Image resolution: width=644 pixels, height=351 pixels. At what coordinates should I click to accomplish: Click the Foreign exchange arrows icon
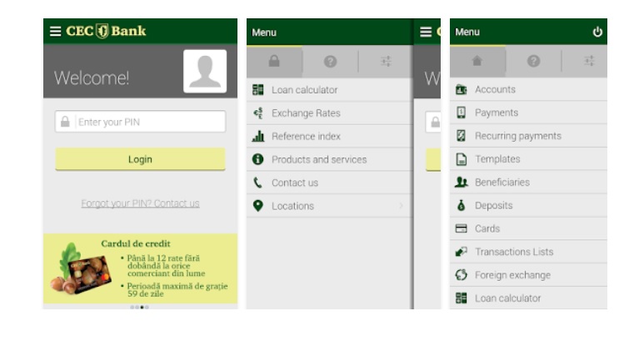[462, 274]
